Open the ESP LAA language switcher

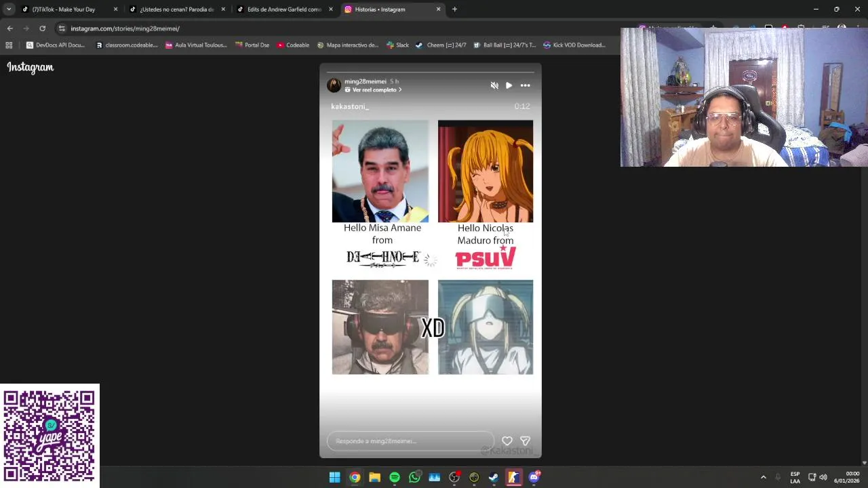coord(795,477)
